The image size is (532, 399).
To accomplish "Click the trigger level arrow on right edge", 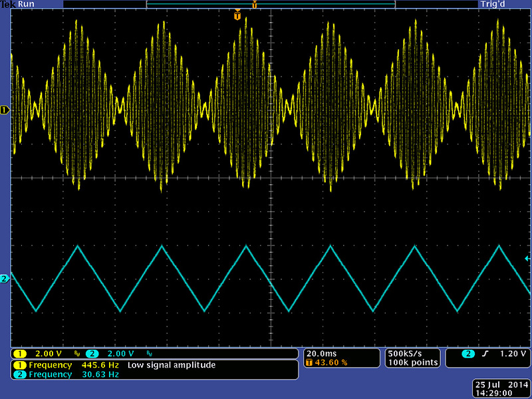I will tap(527, 258).
